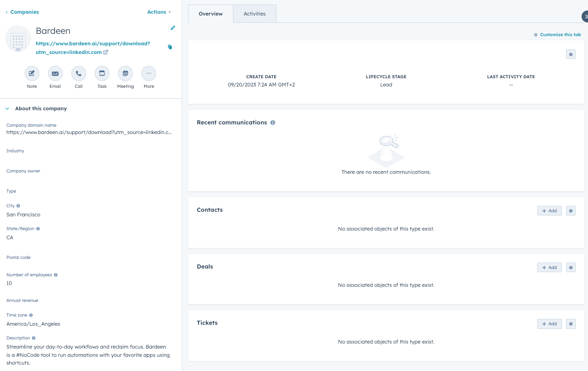The height and width of the screenshot is (371, 588).
Task: Copy the company URL with the copy icon
Action: point(170,47)
